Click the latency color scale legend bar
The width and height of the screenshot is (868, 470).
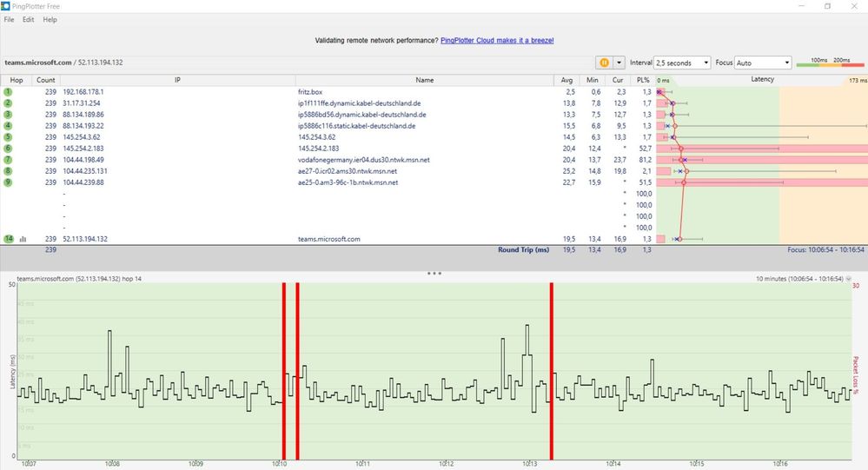(830, 65)
